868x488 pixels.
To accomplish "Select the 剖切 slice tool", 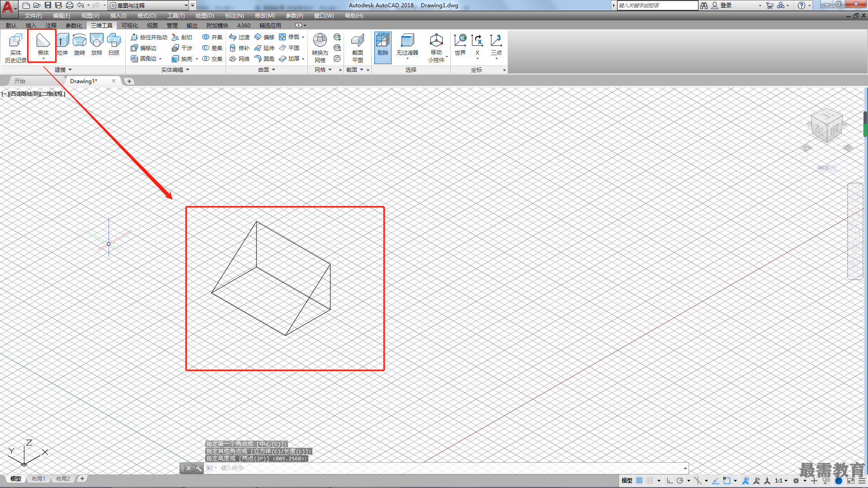I will pos(182,37).
